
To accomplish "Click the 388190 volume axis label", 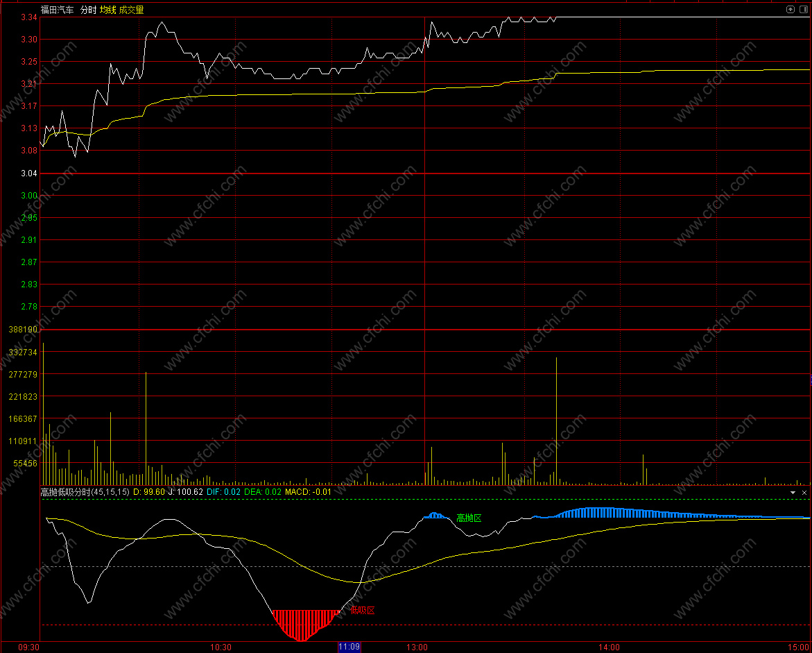I will (x=23, y=330).
